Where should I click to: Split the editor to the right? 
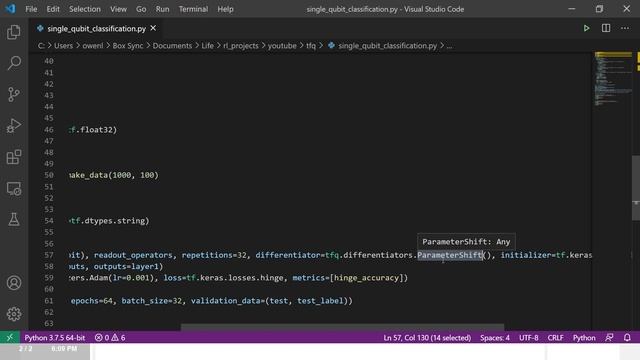(x=606, y=28)
